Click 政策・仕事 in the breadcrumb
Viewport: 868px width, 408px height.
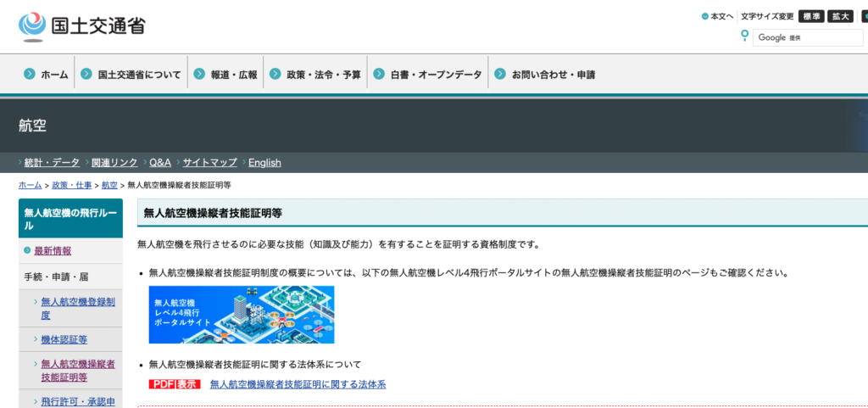[x=72, y=186]
